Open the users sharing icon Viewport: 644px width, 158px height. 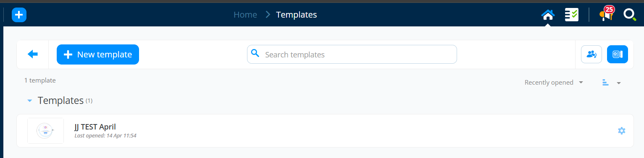tap(591, 54)
